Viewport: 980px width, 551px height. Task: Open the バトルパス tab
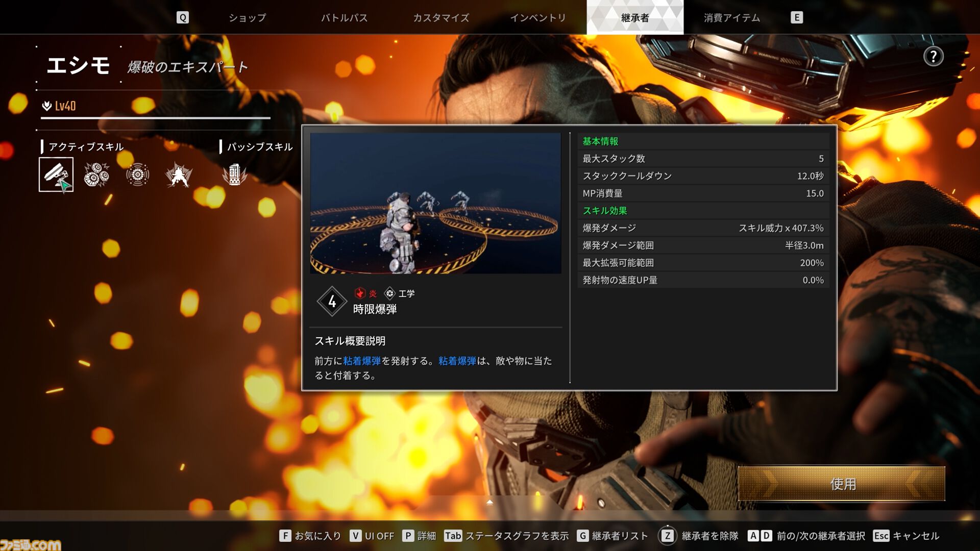[x=344, y=17]
